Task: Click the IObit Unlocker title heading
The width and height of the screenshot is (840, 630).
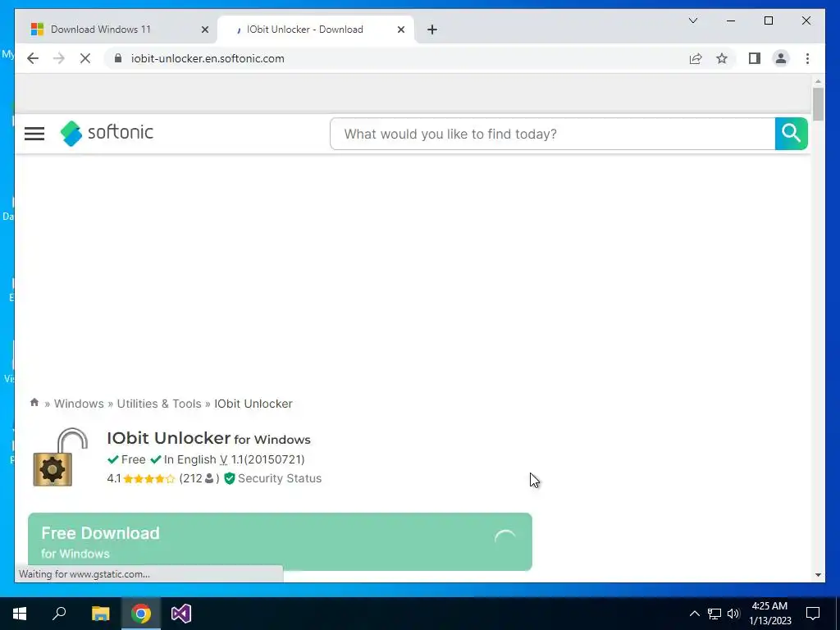Action: [x=208, y=438]
